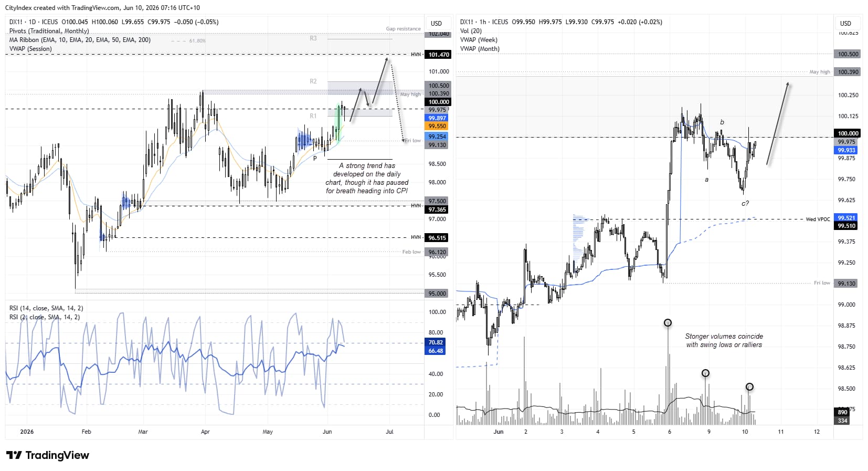Click the 'A strong trend has developed' annotation

367,178
